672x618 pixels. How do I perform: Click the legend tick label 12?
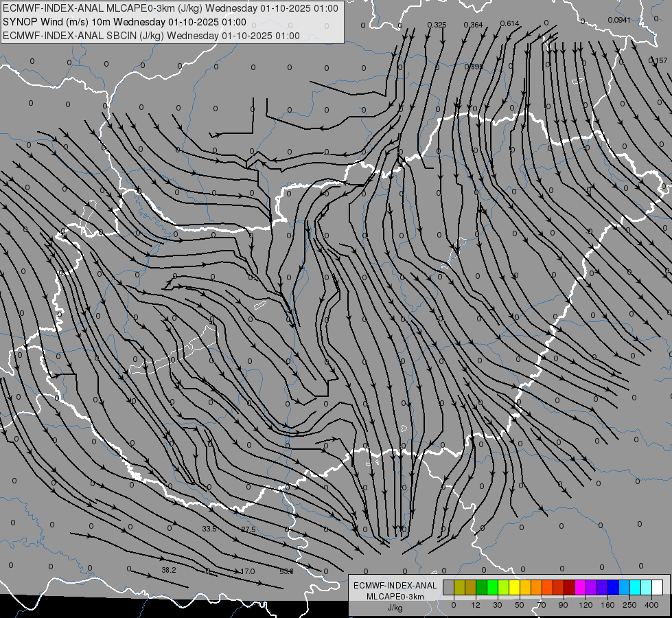pos(476,605)
